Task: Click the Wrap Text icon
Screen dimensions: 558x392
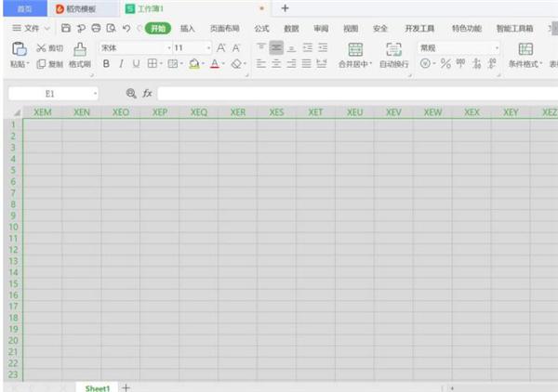Action: point(393,49)
